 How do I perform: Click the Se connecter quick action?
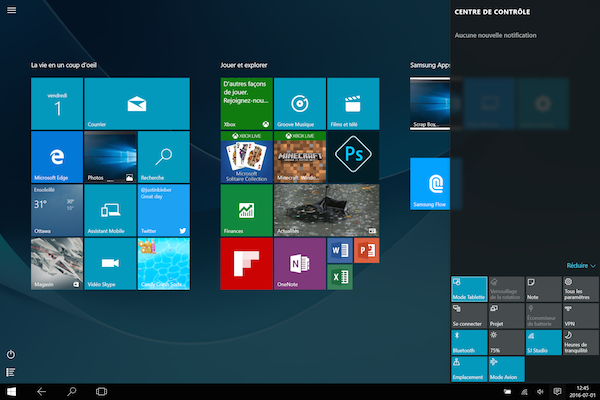[x=469, y=316]
